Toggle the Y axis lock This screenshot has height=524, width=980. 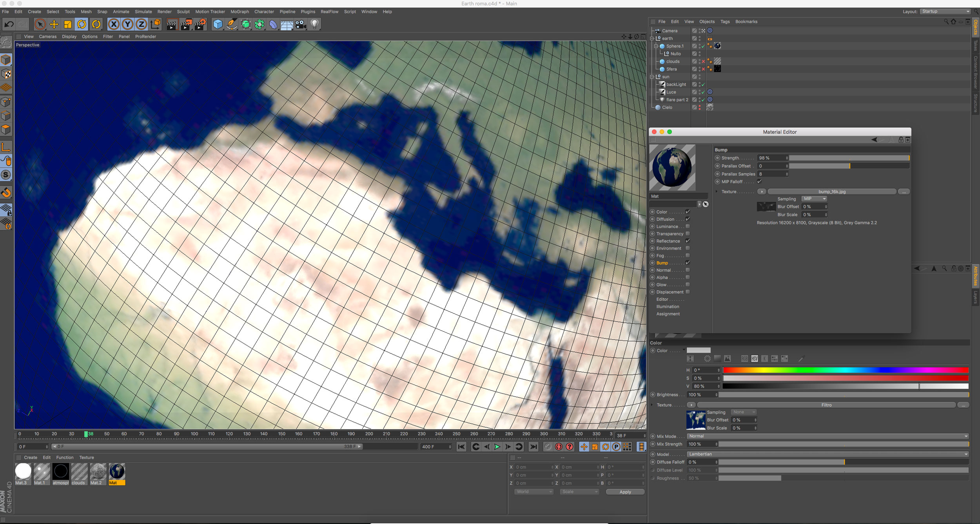(127, 24)
